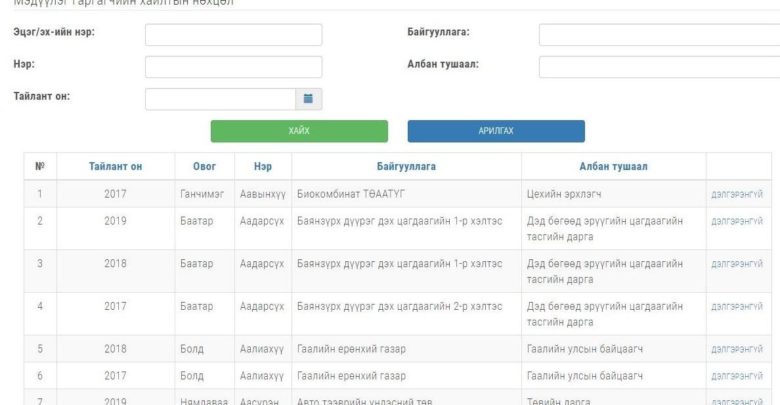Open the calendar picker for Тайлант он

(309, 98)
